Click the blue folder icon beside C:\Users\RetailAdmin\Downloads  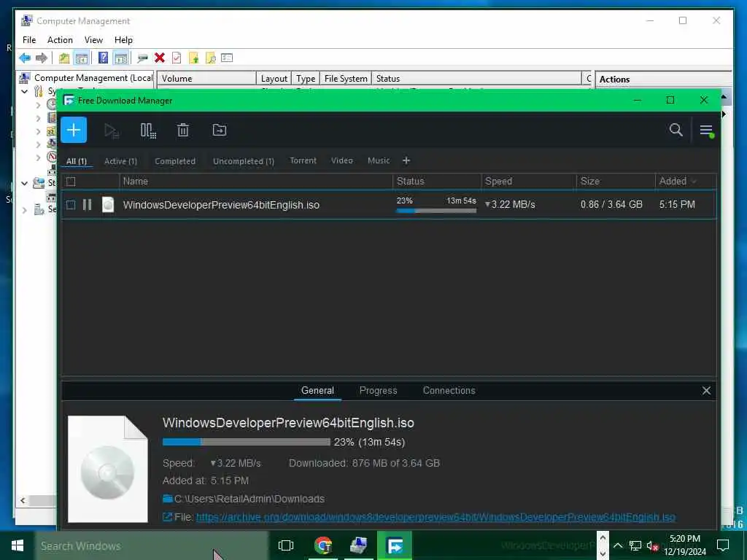167,499
